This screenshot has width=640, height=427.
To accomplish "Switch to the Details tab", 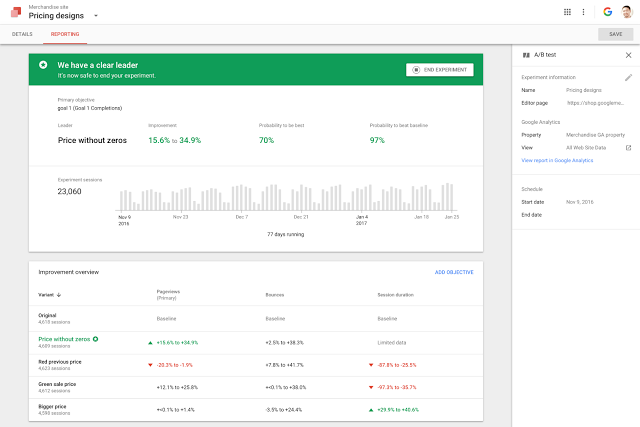I will tap(22, 34).
